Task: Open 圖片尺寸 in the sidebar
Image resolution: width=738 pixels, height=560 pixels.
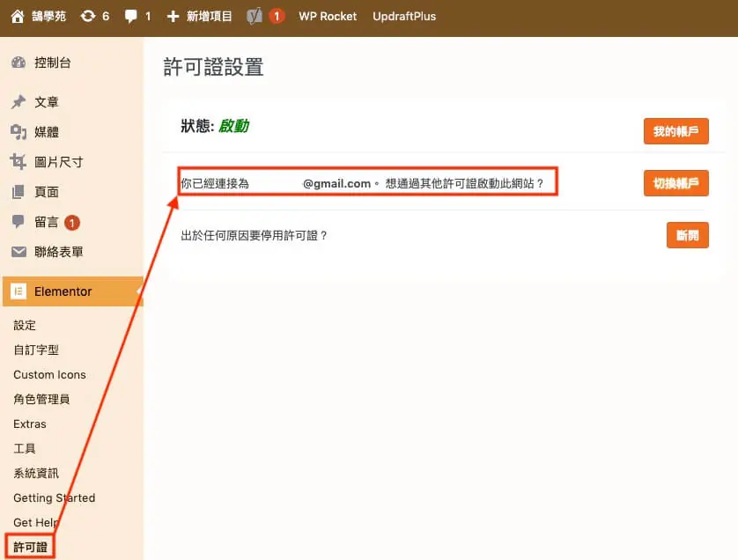Action: (59, 162)
